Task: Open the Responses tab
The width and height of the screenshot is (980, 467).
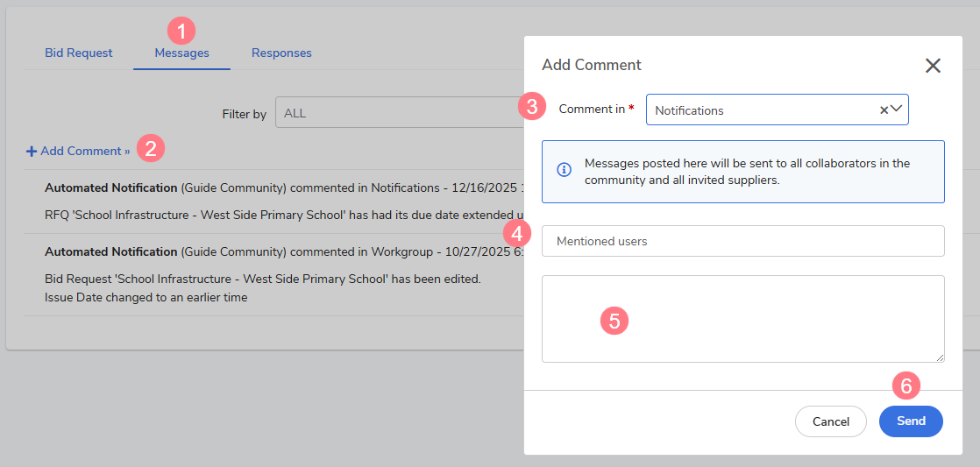Action: click(x=281, y=53)
